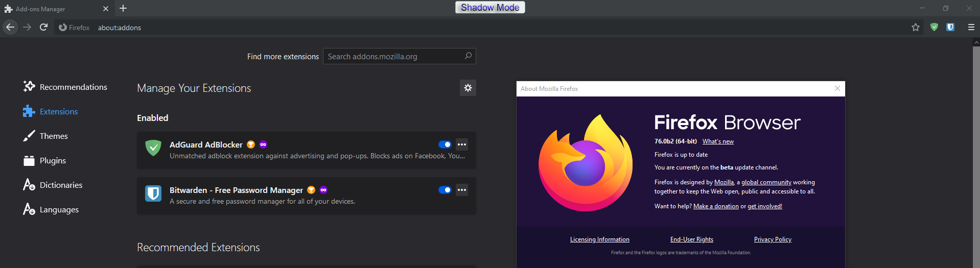Minimize the Firefox window
The width and height of the screenshot is (980, 268).
(922, 8)
